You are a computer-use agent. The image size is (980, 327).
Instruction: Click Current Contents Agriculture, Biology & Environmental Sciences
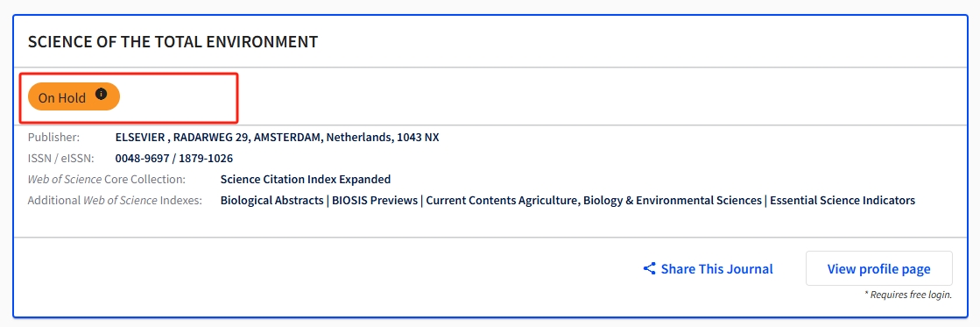[x=594, y=201]
